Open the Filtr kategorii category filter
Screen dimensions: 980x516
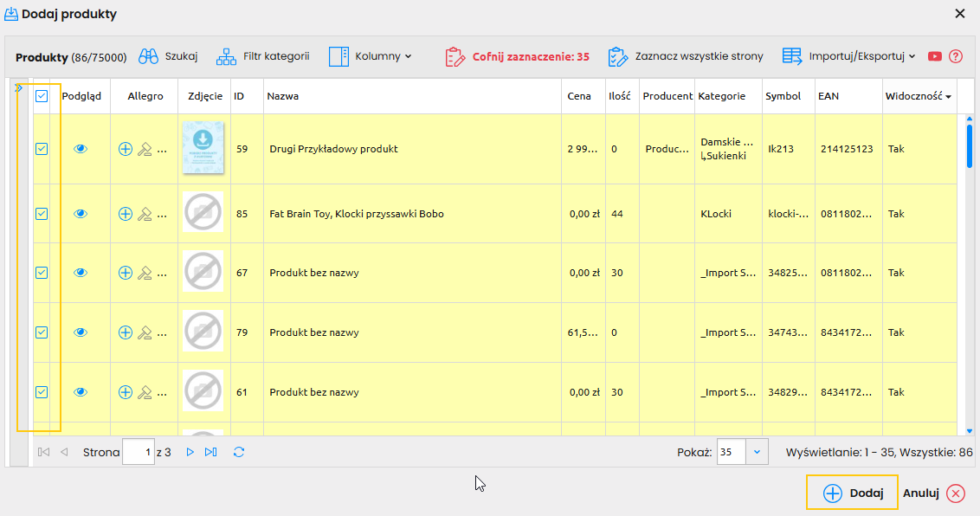[262, 57]
